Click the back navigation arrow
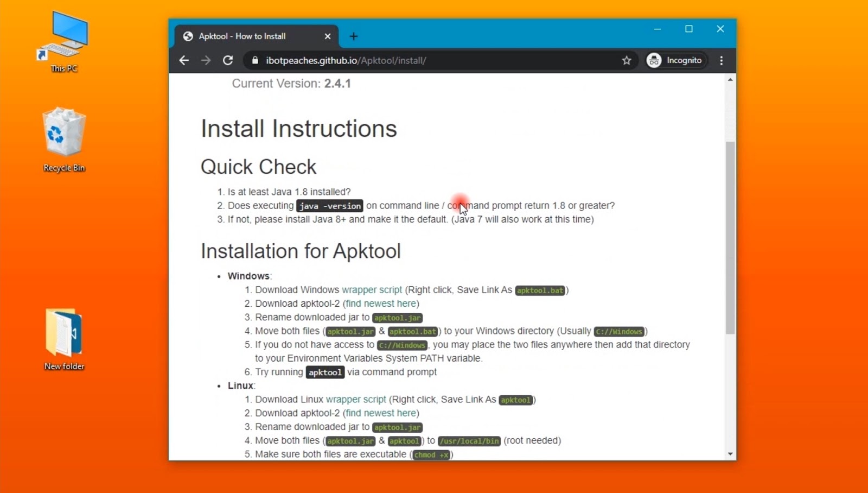 coord(184,60)
